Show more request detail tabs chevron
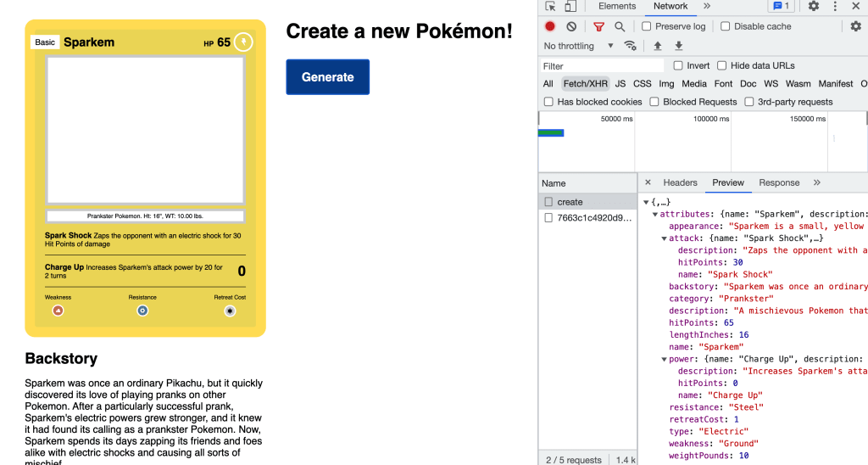 [816, 182]
